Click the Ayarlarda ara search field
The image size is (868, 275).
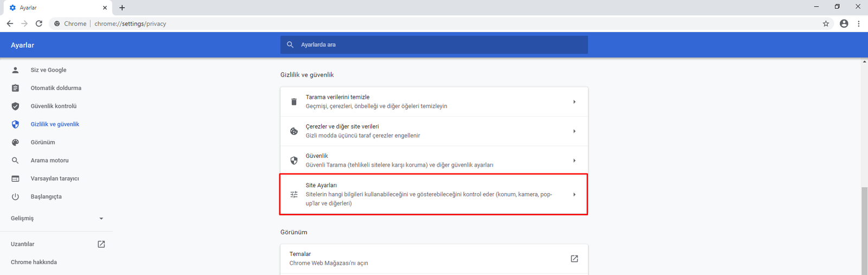click(434, 45)
